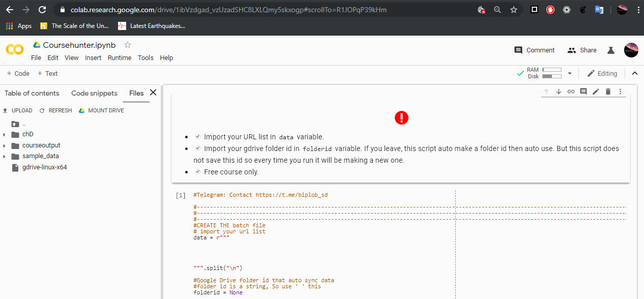Click the address bar URL

tap(228, 10)
